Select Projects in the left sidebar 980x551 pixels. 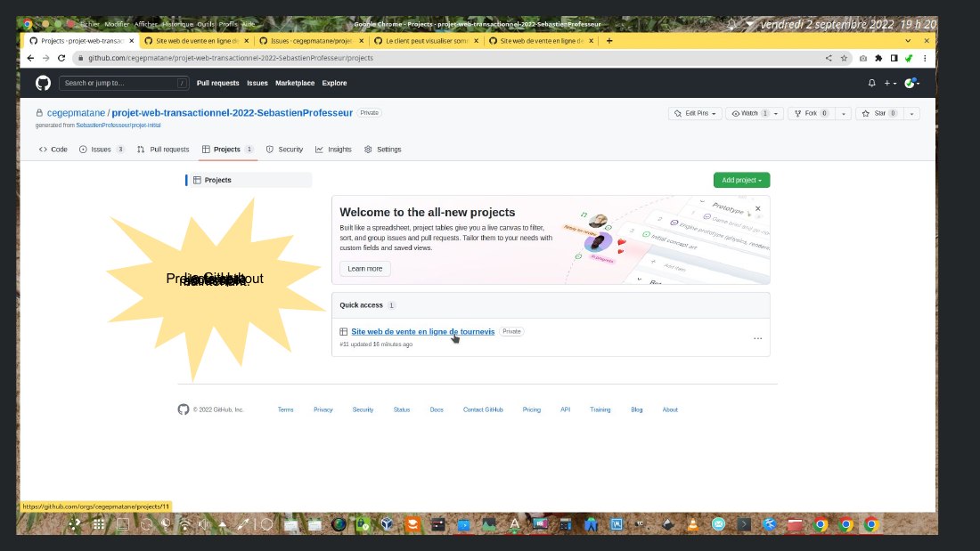(x=249, y=180)
